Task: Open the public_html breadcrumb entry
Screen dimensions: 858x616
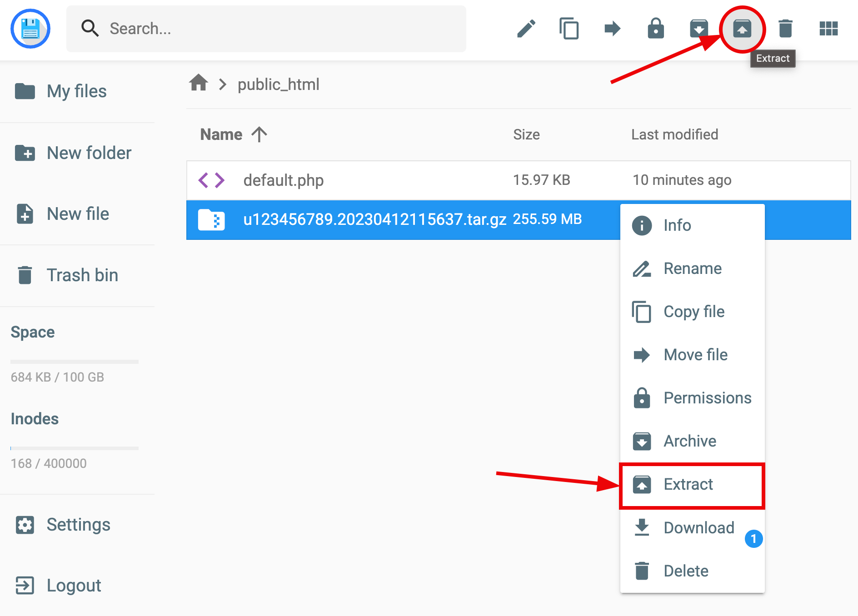Action: [279, 84]
